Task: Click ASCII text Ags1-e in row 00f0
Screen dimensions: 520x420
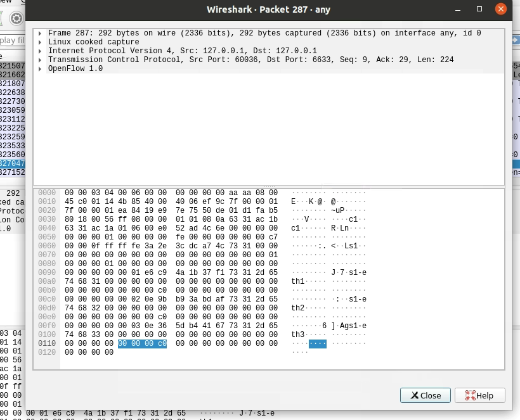Action: tap(353, 326)
